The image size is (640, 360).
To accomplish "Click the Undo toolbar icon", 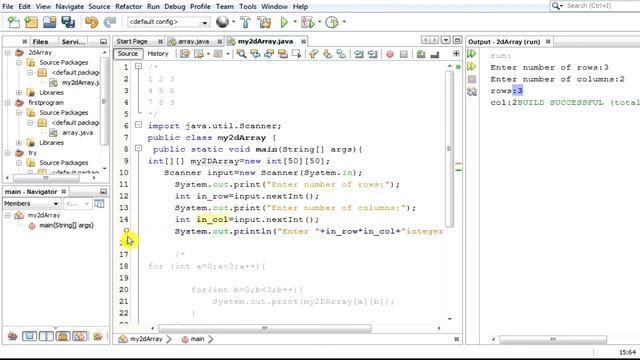I will point(91,22).
